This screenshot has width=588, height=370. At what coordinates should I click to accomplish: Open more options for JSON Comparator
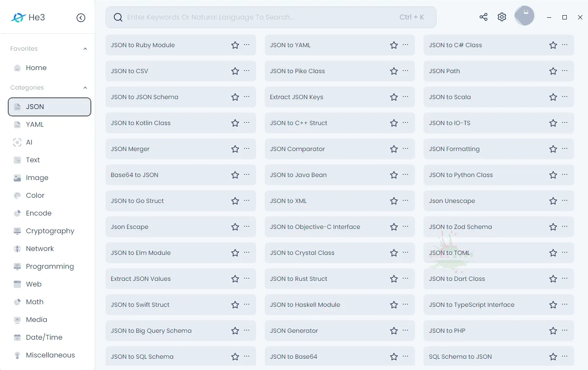[x=405, y=148]
